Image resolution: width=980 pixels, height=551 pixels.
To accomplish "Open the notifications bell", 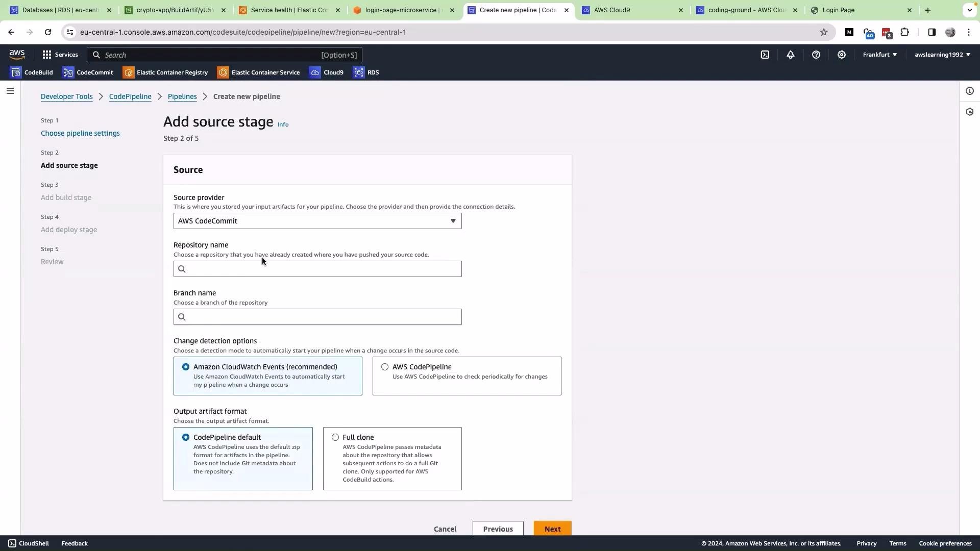I will 791,55.
